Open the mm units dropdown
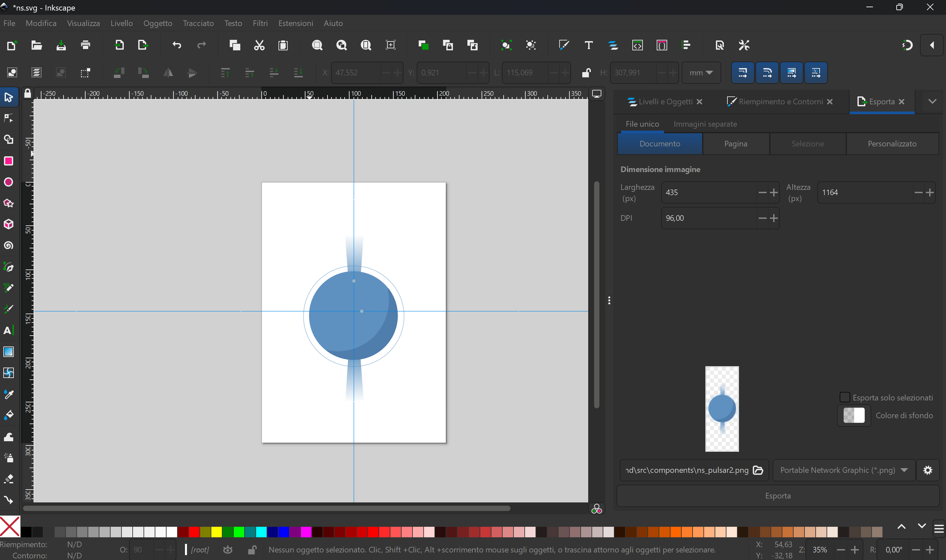The image size is (946, 560). (x=701, y=72)
